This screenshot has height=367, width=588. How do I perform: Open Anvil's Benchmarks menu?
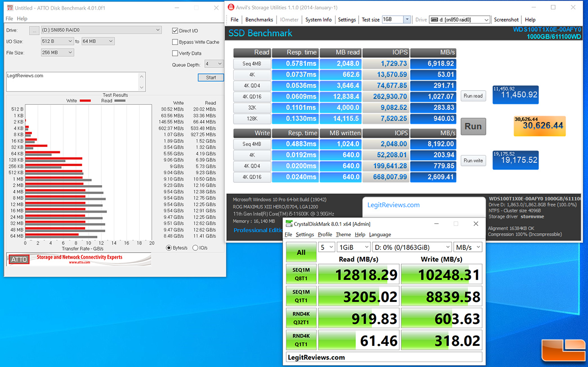click(x=259, y=20)
